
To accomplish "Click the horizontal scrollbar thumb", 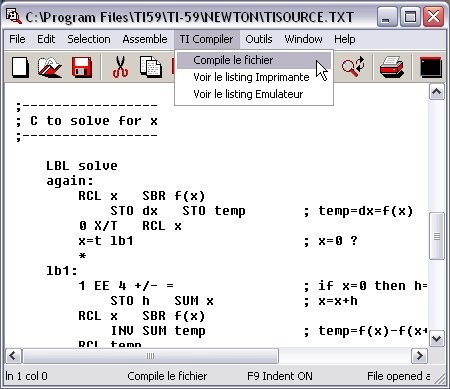I will 150,356.
